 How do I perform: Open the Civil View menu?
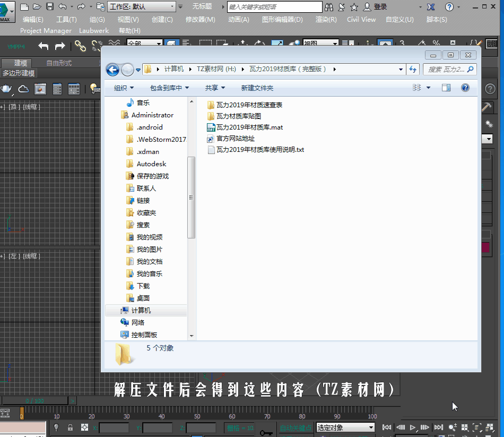[361, 19]
